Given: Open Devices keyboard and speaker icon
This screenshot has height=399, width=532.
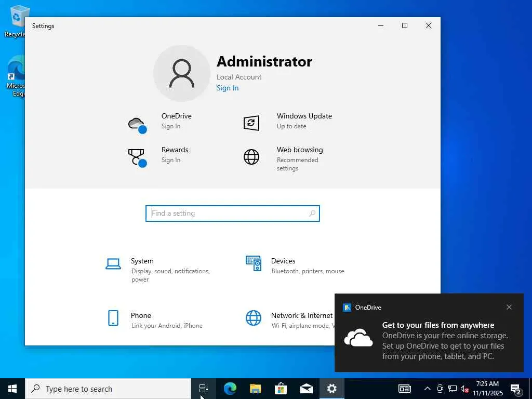Looking at the screenshot, I should point(254,263).
